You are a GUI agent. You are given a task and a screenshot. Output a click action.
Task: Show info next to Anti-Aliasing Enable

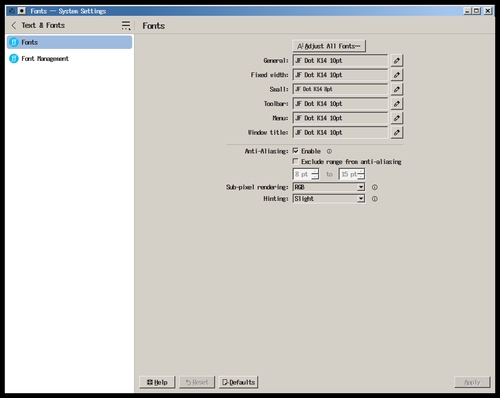329,151
